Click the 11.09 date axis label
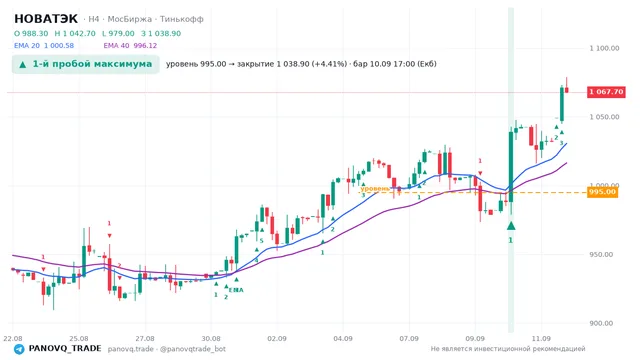The height and width of the screenshot is (360, 640). click(541, 338)
